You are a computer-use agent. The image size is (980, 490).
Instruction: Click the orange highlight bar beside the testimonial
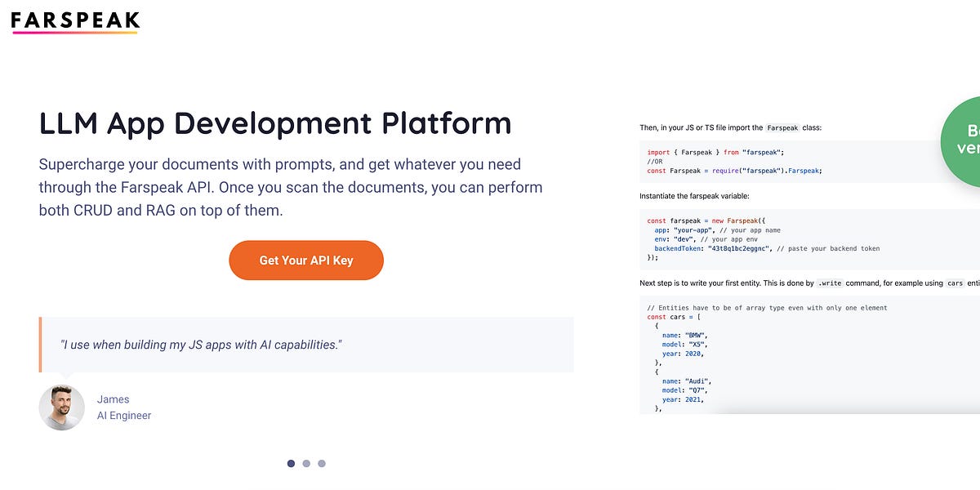40,344
